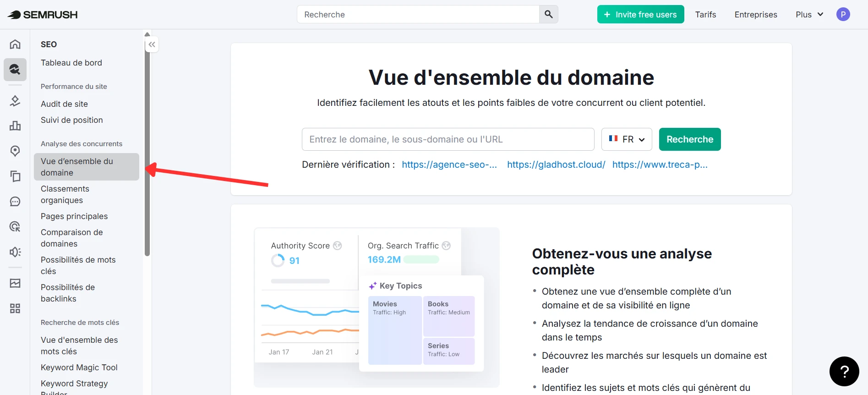Screen dimensions: 868x395
Task: Click the Jan 21 axis label
Action: [322, 352]
